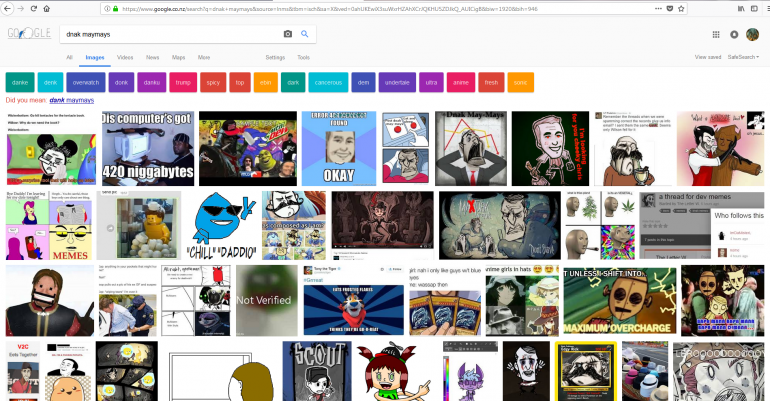770x401 pixels.
Task: Open the Yu-Gi-Oh blue dragon cards image
Action: tap(445, 300)
